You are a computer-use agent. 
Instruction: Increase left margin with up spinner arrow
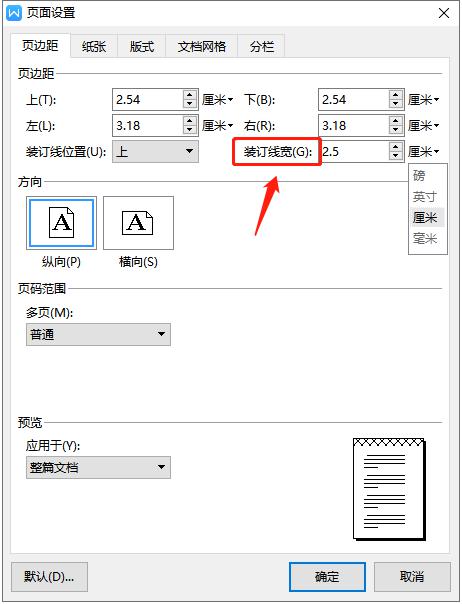point(189,120)
